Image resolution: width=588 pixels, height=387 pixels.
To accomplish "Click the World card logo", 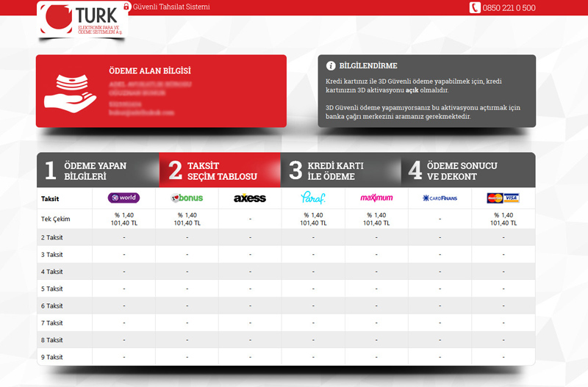I will (x=123, y=198).
